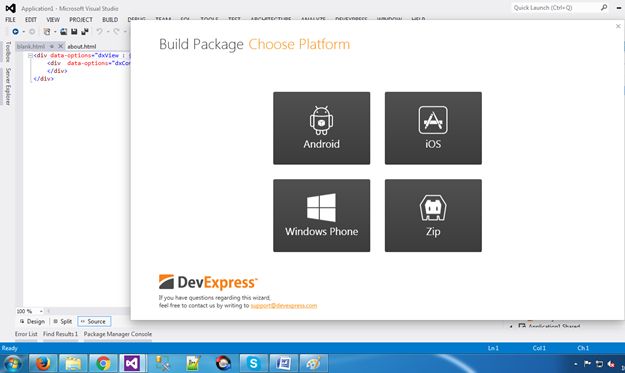The image size is (625, 373).
Task: Click the Navigate Forward toolbar icon
Action: click(32, 31)
